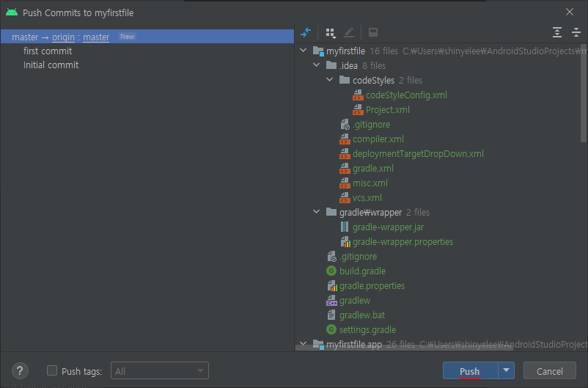Collapse the gradle\wrapper folder node
The height and width of the screenshot is (388, 588).
click(x=317, y=212)
